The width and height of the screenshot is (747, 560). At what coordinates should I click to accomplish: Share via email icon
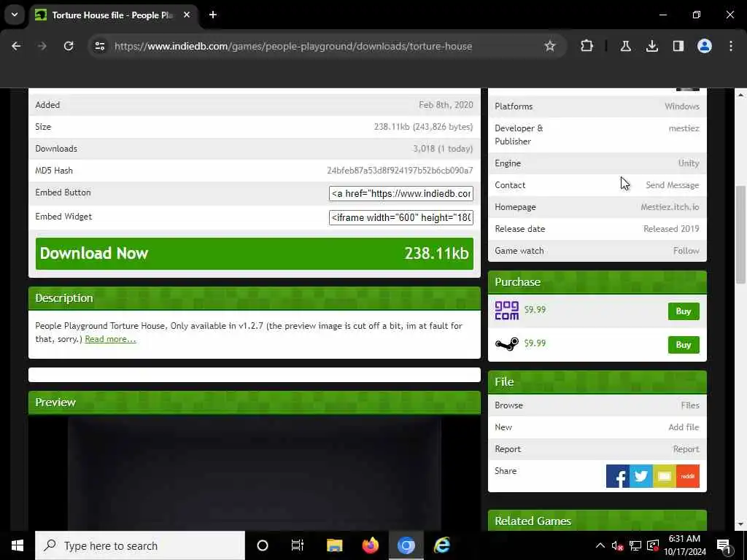(664, 476)
